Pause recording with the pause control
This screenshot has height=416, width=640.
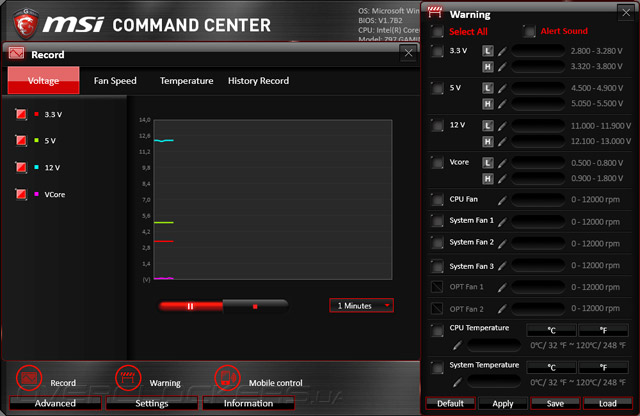191,306
